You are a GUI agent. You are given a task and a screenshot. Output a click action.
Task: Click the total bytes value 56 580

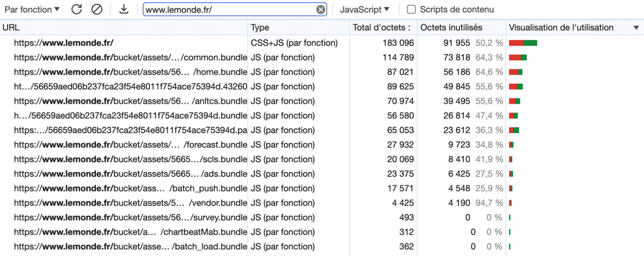point(400,115)
